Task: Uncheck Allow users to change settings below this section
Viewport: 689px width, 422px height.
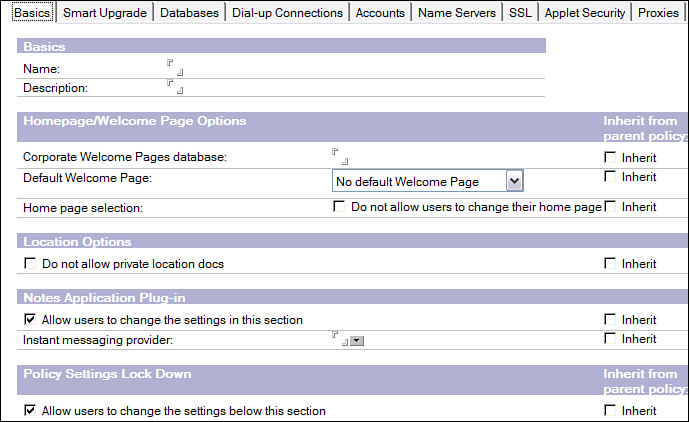Action: [x=29, y=411]
